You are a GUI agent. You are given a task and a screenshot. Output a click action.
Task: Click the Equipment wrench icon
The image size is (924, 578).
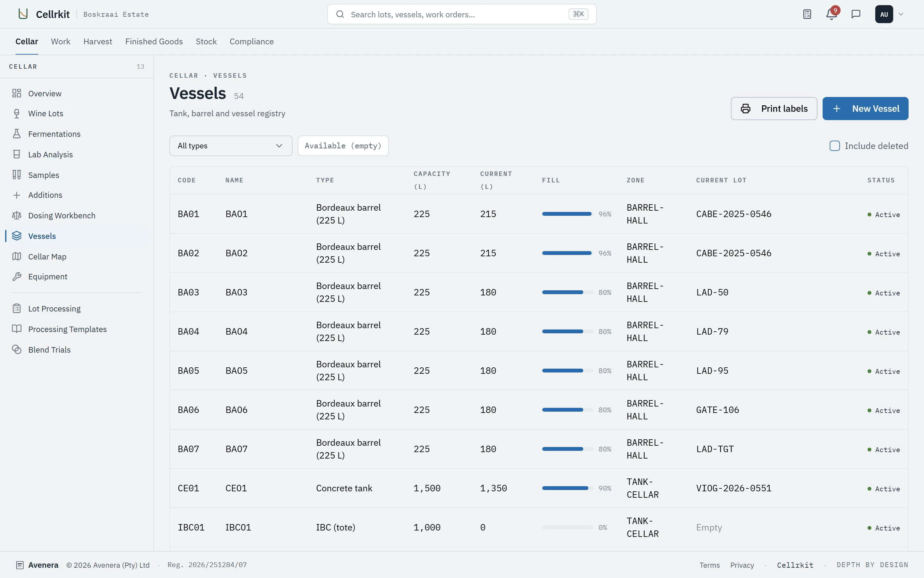(x=16, y=276)
